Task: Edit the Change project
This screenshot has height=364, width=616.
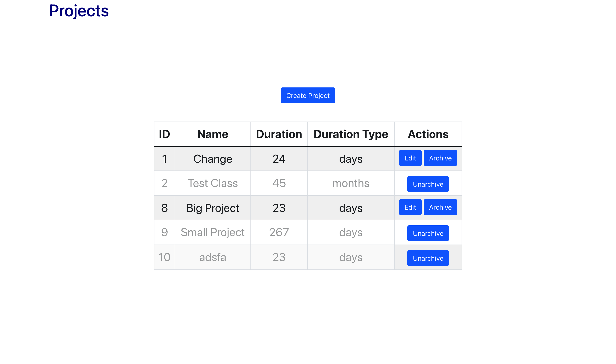Action: [x=410, y=158]
